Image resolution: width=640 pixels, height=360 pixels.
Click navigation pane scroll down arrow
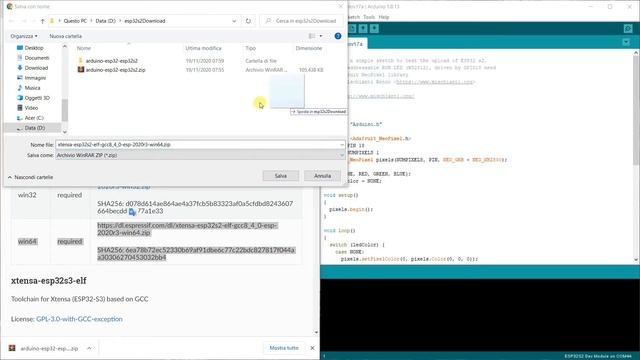click(x=64, y=132)
